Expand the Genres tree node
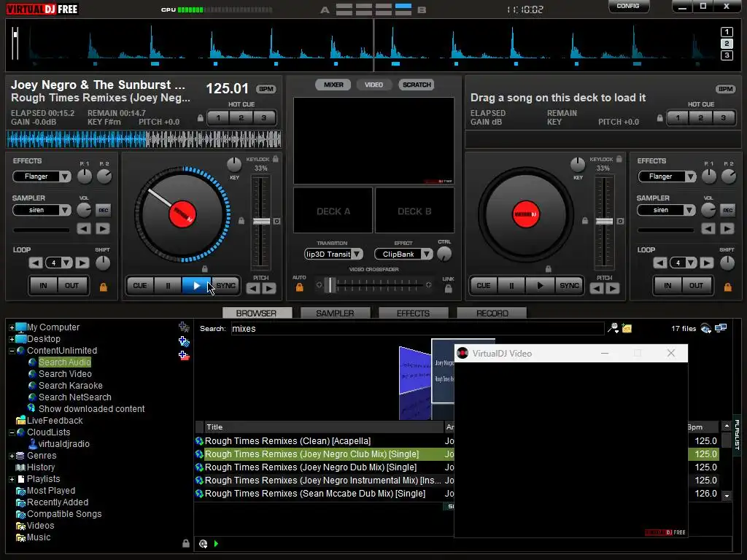The height and width of the screenshot is (560, 747). click(x=12, y=456)
